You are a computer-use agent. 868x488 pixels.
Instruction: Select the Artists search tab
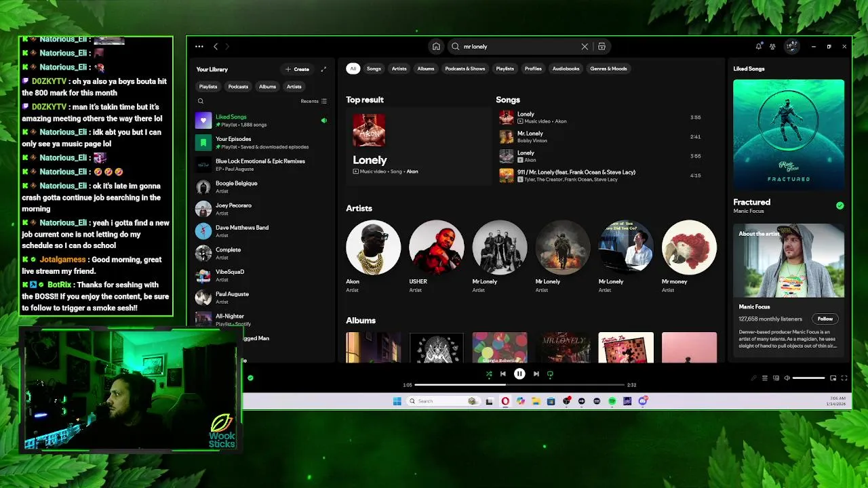tap(399, 68)
